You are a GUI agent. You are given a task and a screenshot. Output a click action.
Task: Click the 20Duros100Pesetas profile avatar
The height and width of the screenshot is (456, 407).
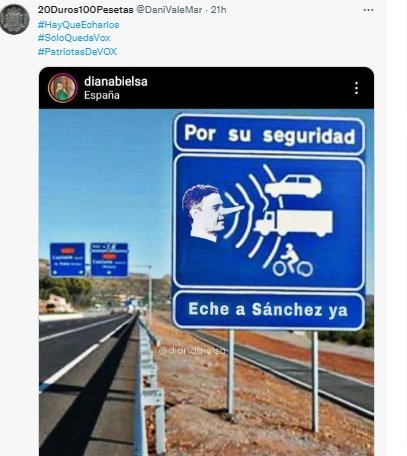14,19
